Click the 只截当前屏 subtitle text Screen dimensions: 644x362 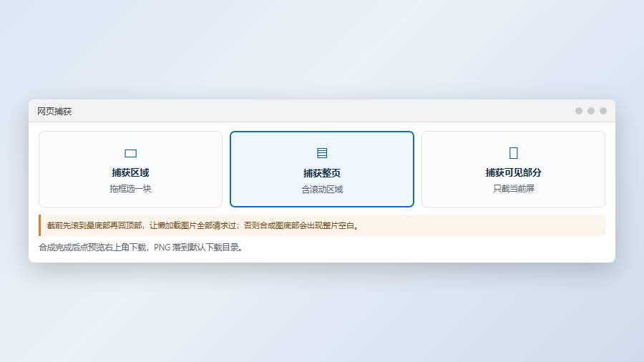(513, 189)
